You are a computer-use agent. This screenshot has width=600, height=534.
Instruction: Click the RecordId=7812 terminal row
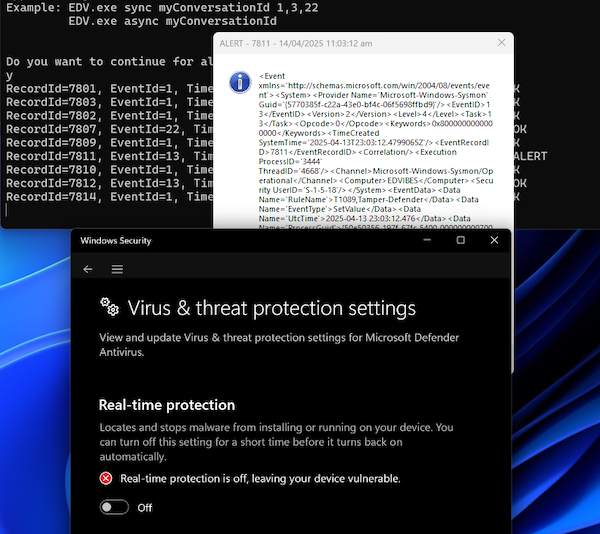pyautogui.click(x=109, y=183)
